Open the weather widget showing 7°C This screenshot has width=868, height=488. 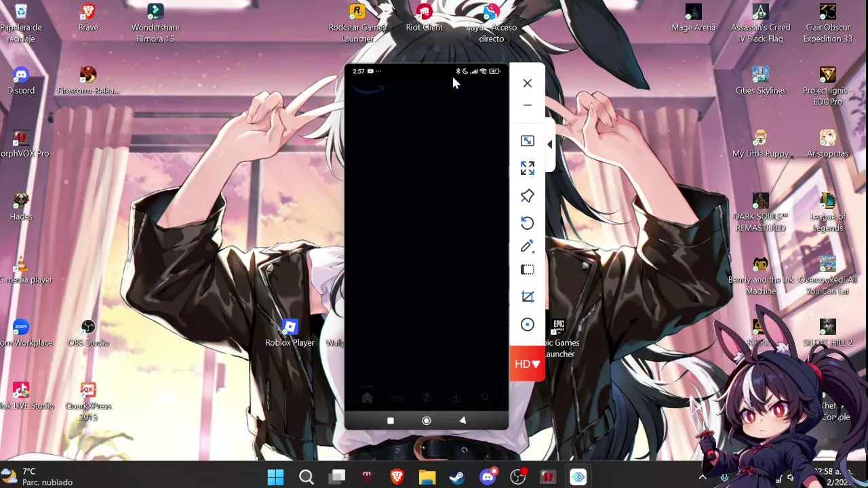38,476
